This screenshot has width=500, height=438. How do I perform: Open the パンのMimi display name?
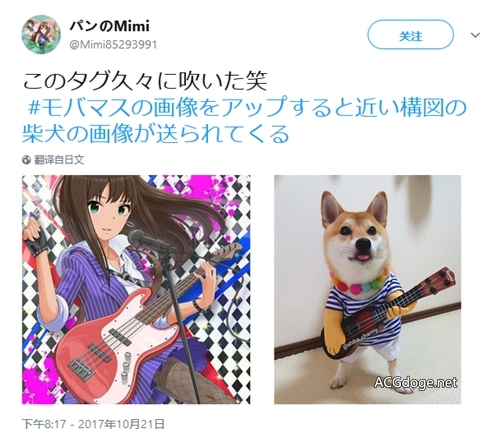(x=109, y=26)
